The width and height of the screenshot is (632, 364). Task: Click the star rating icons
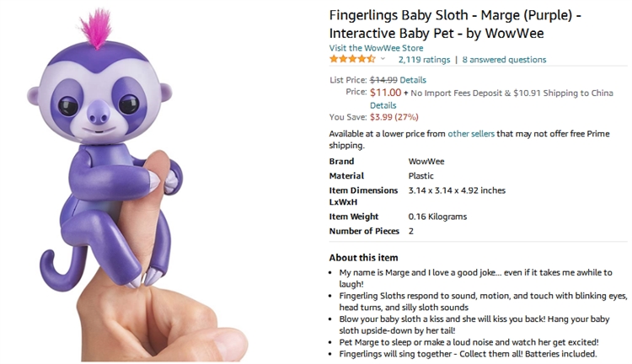352,60
